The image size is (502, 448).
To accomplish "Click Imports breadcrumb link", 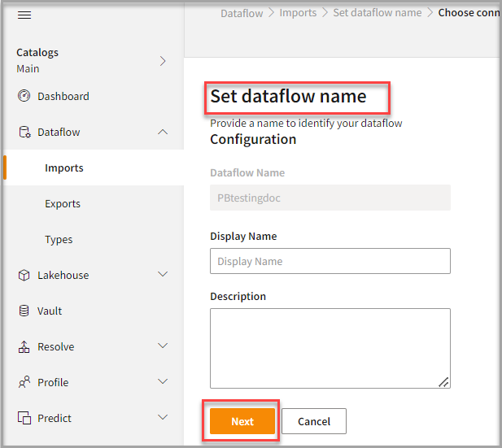I will coord(298,13).
